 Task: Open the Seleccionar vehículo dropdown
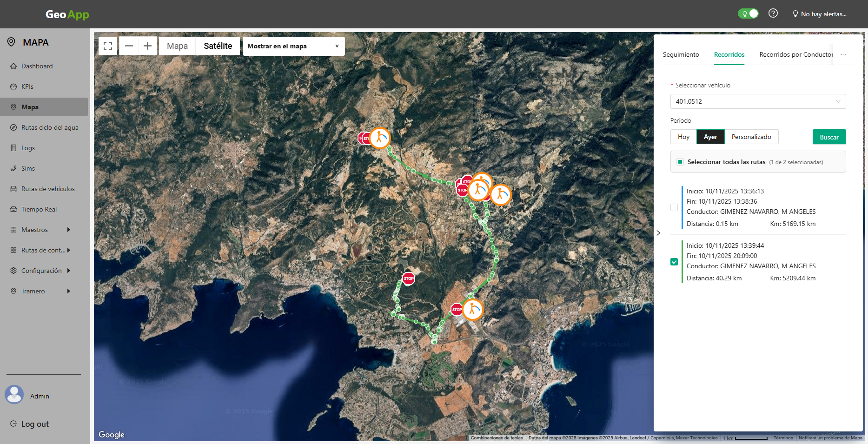pyautogui.click(x=757, y=101)
